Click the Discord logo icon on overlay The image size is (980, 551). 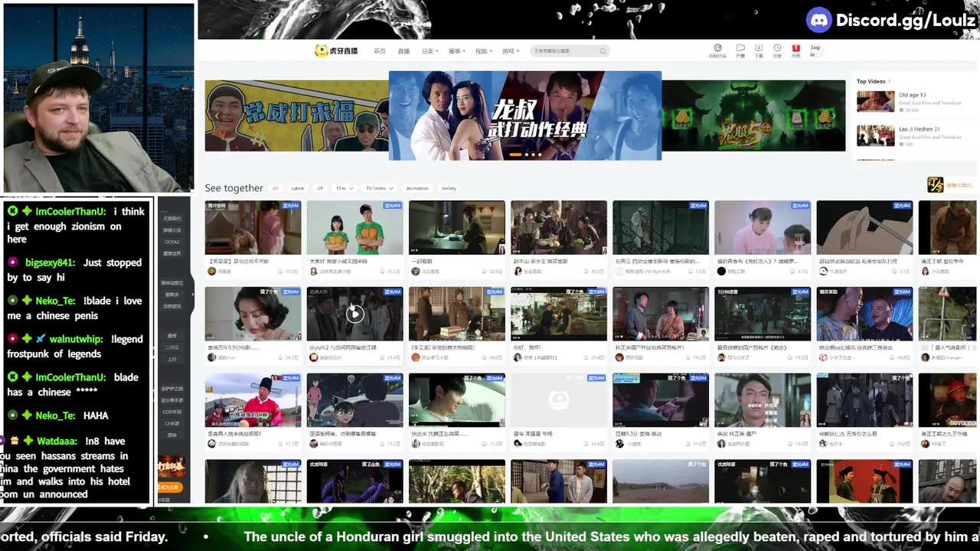pyautogui.click(x=819, y=20)
